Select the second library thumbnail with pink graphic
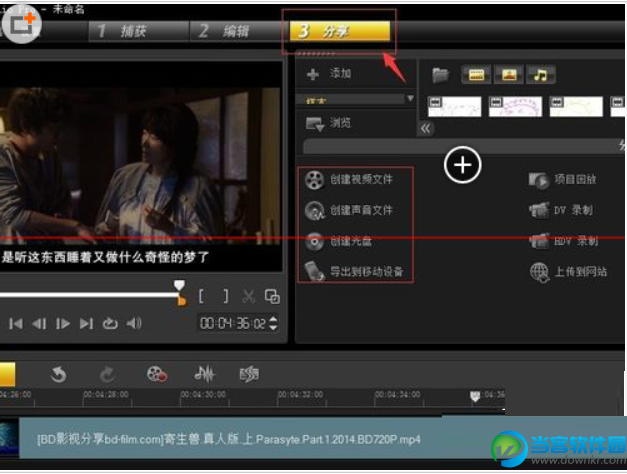This screenshot has width=627, height=474. [x=515, y=106]
